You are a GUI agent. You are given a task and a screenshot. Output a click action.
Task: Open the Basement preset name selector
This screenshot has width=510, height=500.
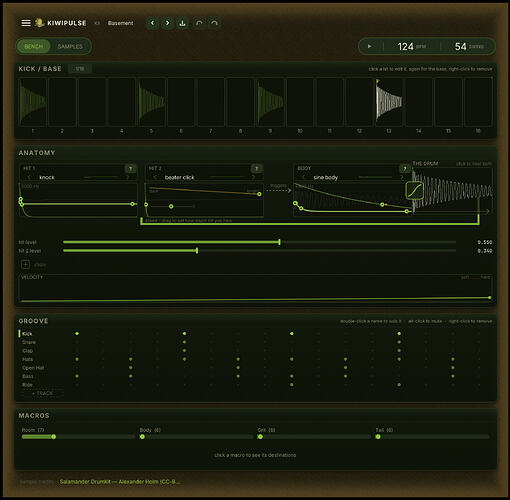[120, 23]
